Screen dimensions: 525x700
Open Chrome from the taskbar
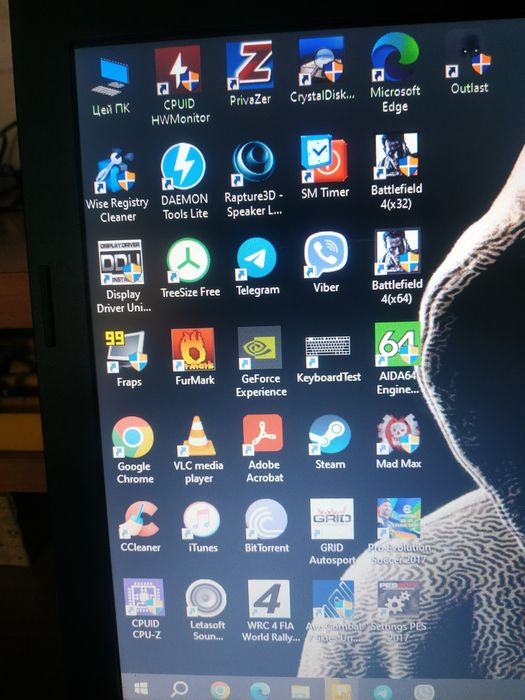pos(220,690)
